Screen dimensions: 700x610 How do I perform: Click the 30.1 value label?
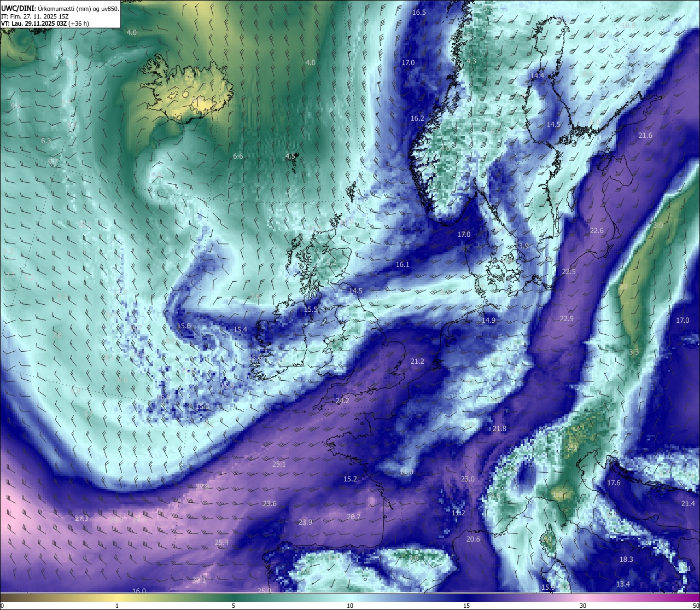(199, 580)
